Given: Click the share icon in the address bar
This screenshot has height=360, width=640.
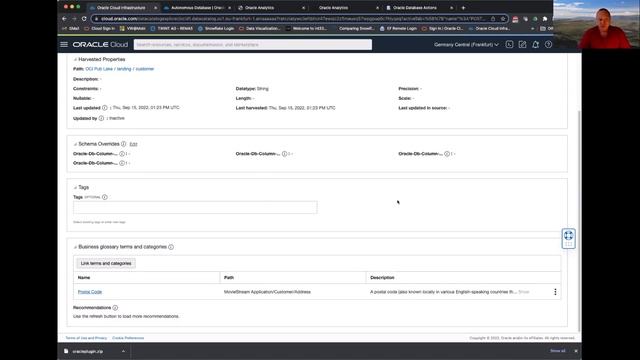Looking at the screenshot, I should (493, 19).
